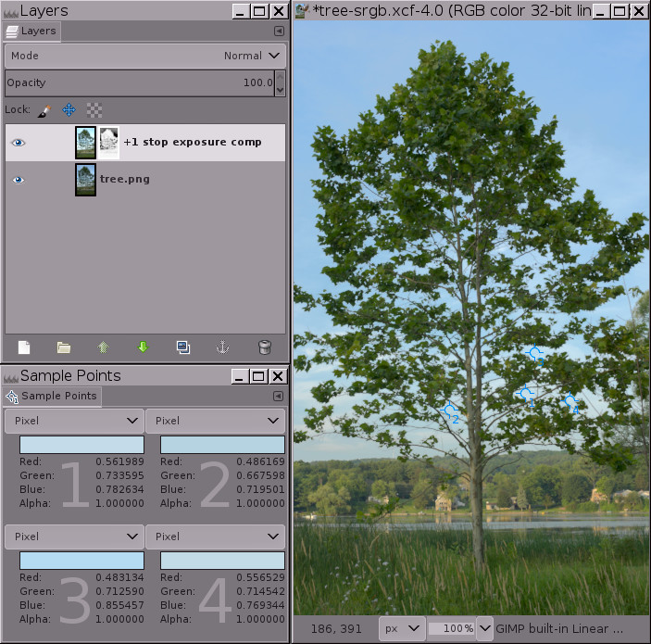This screenshot has width=651, height=644.
Task: Open the Pixel dropdown for sample point 1
Action: (74, 421)
